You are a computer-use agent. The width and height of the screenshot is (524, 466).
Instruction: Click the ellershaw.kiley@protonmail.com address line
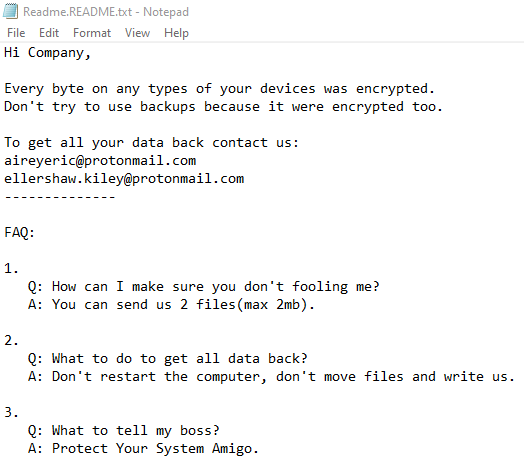click(x=124, y=179)
